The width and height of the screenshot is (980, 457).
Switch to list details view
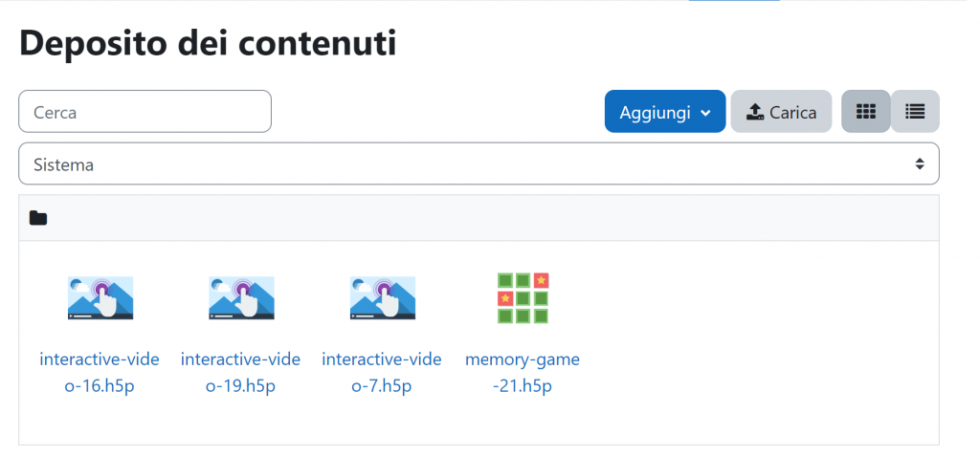915,112
